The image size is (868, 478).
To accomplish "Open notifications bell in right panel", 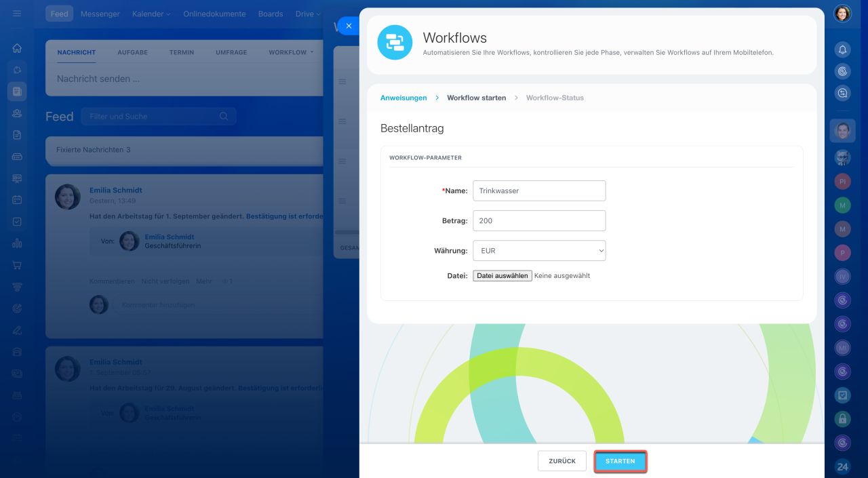I will 842,49.
